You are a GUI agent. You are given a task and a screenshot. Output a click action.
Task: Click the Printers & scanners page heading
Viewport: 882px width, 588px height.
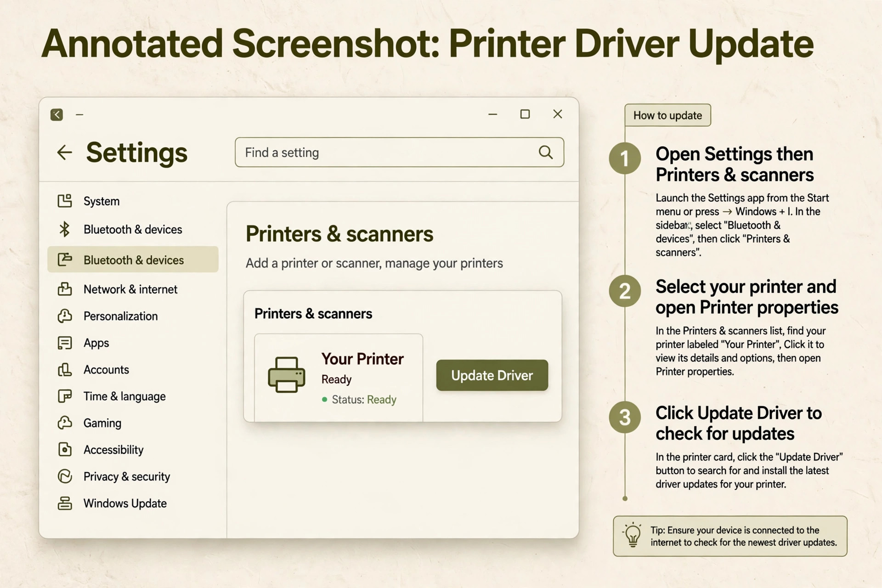pos(339,234)
